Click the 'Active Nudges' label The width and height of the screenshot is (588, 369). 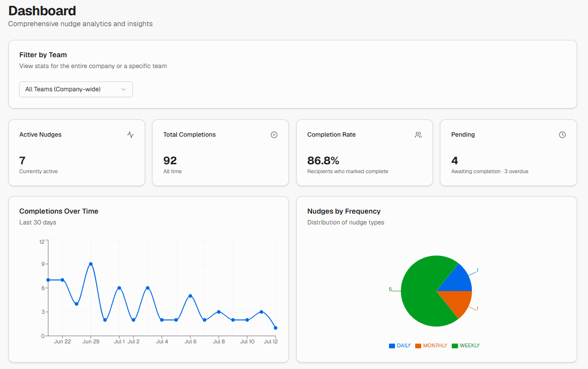point(40,135)
